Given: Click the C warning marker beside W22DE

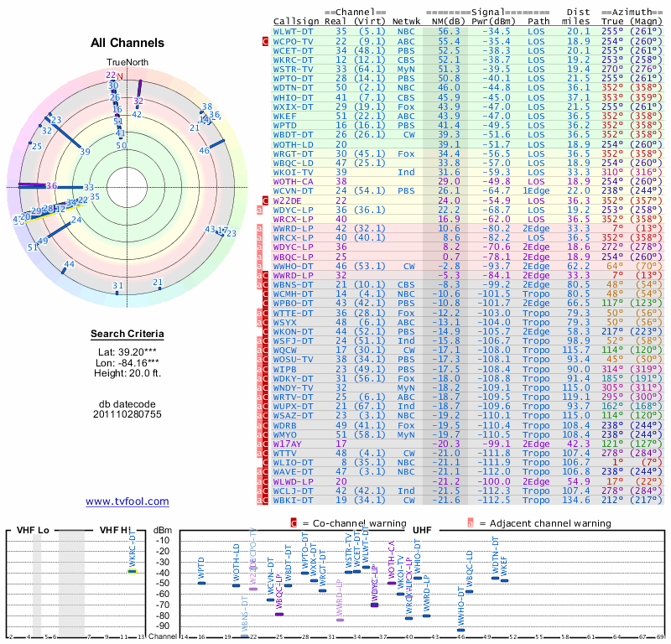Looking at the screenshot, I should [x=265, y=200].
